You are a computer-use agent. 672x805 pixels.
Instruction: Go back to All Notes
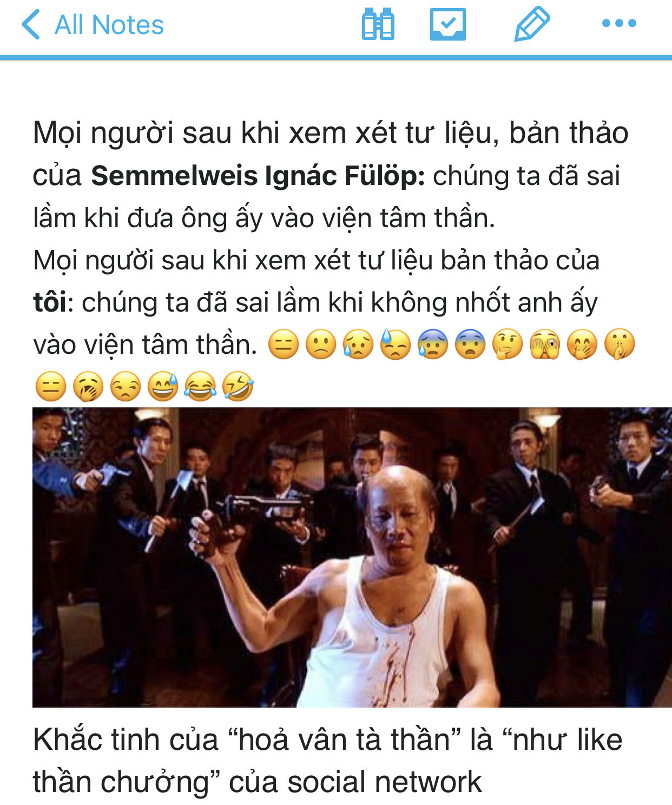93,25
